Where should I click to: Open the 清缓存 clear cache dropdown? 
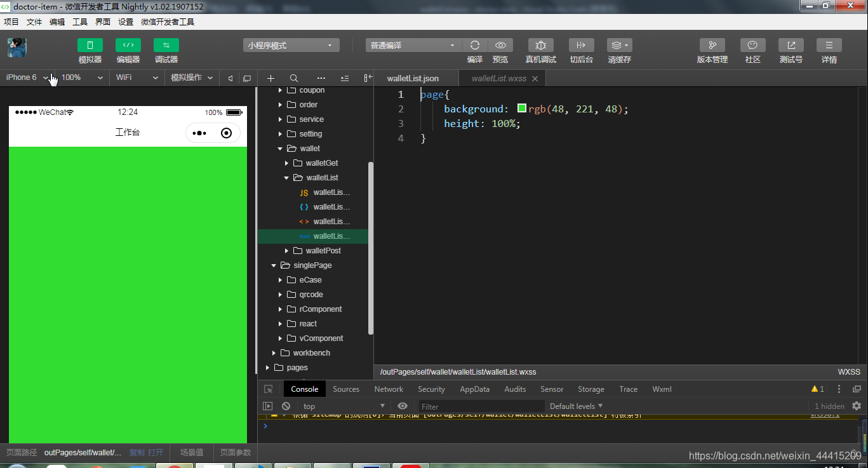(x=620, y=45)
